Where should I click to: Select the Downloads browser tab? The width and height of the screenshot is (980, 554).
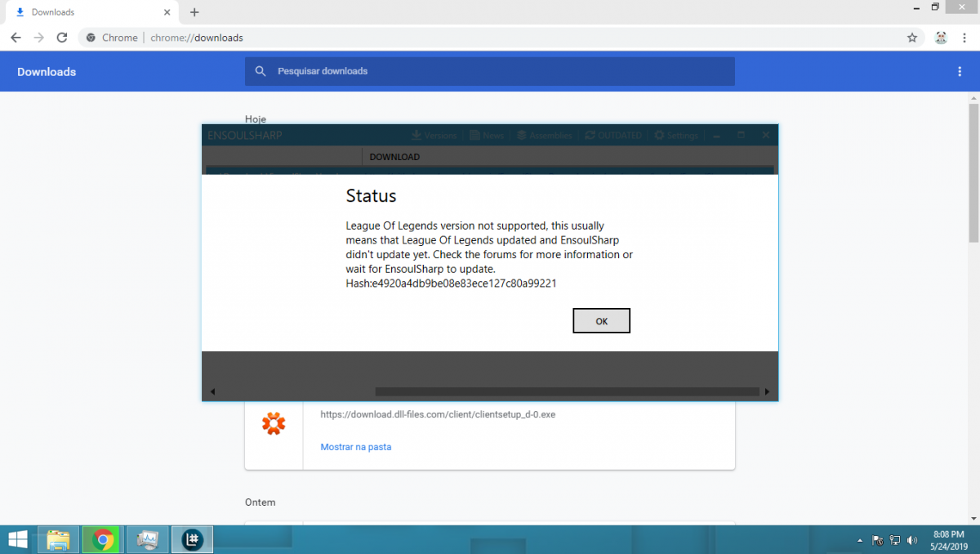click(x=90, y=12)
